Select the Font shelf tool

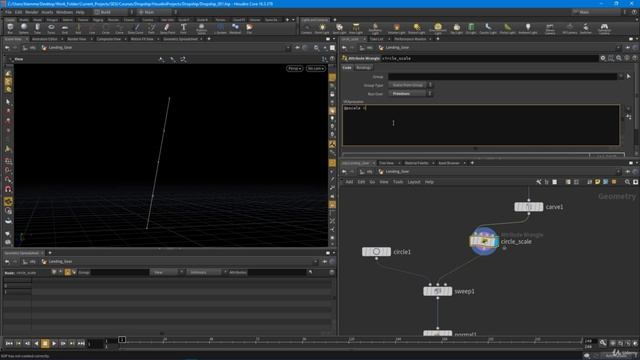[183, 28]
